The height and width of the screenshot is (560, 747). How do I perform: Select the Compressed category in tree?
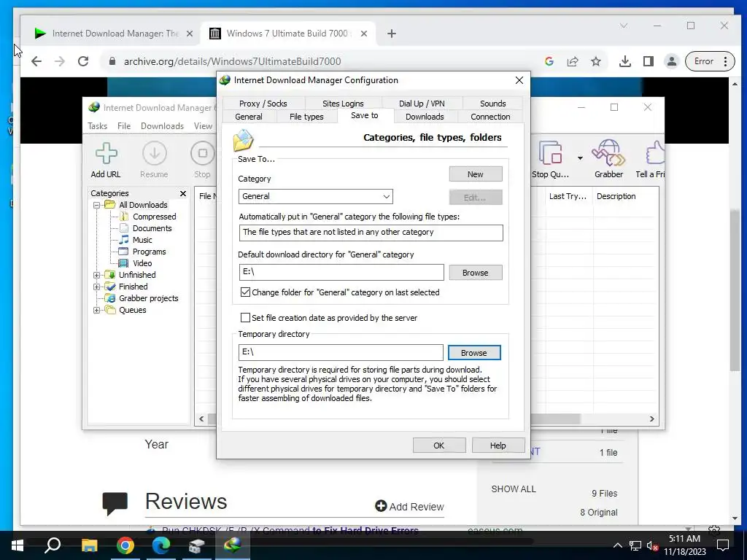coord(154,217)
